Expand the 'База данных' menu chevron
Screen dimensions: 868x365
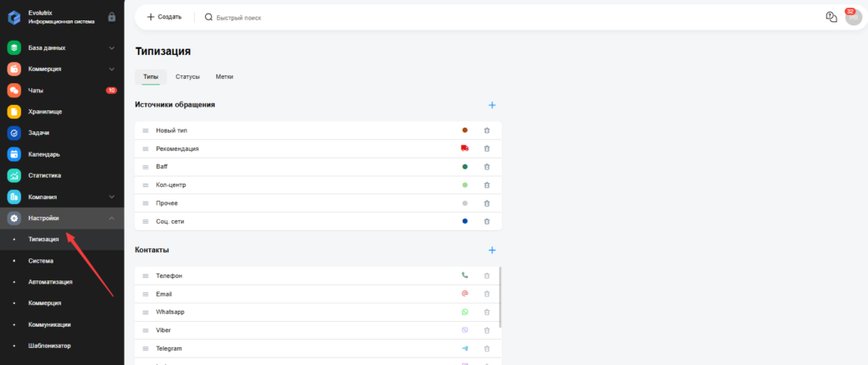(x=112, y=48)
